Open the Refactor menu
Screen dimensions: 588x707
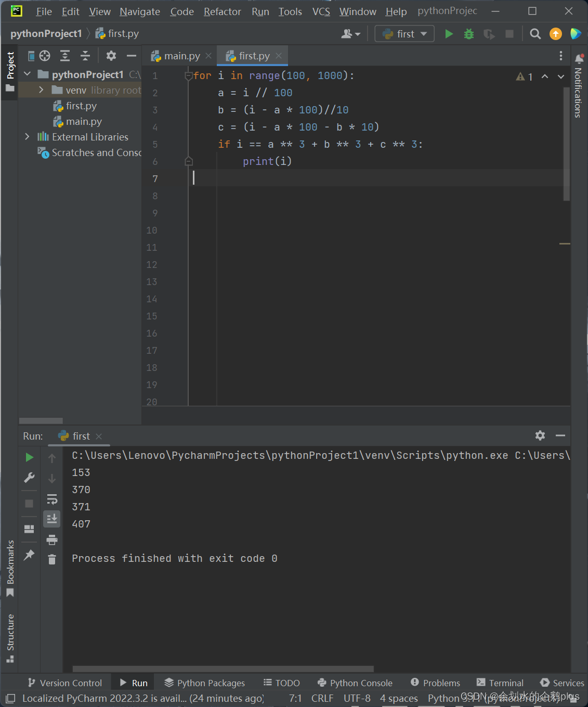[223, 11]
